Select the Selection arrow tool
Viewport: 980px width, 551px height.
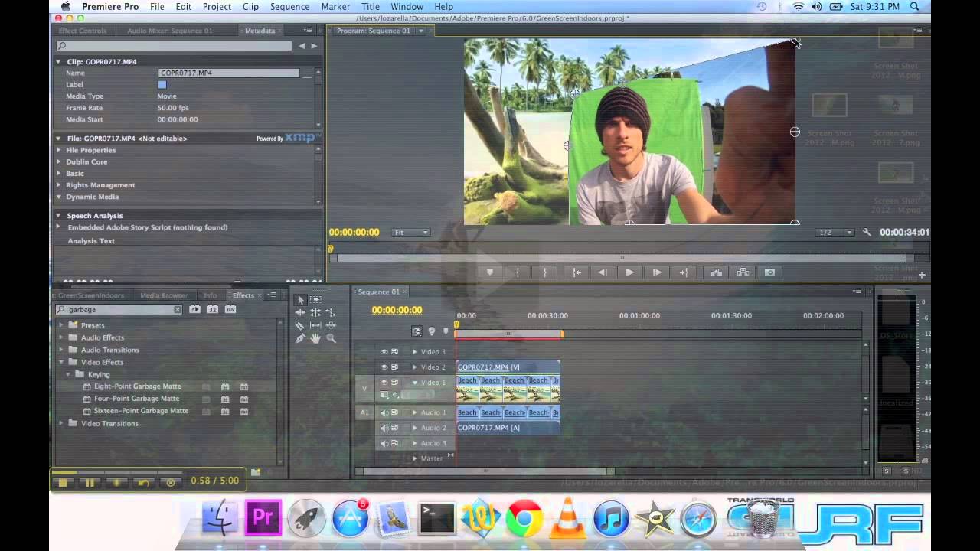(300, 300)
